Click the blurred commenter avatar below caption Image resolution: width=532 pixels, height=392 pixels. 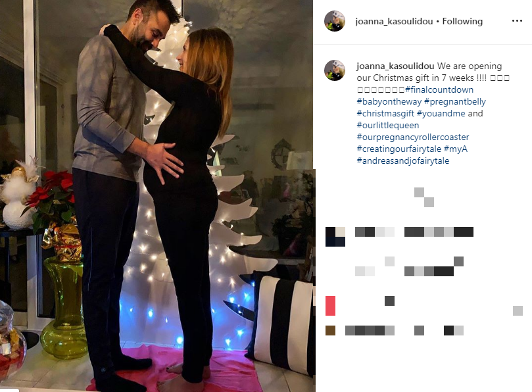click(335, 237)
